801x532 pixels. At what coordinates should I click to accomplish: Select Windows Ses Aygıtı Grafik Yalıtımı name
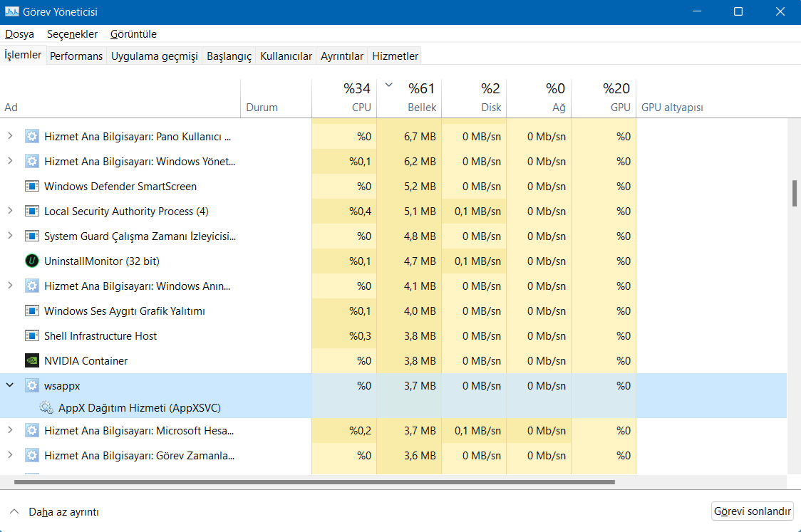point(125,311)
